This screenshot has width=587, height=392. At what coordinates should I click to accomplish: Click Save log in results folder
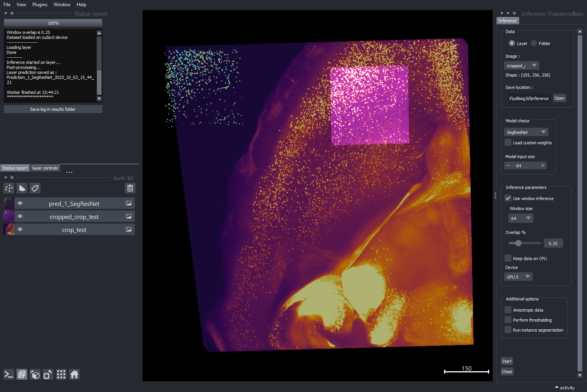[x=53, y=109]
